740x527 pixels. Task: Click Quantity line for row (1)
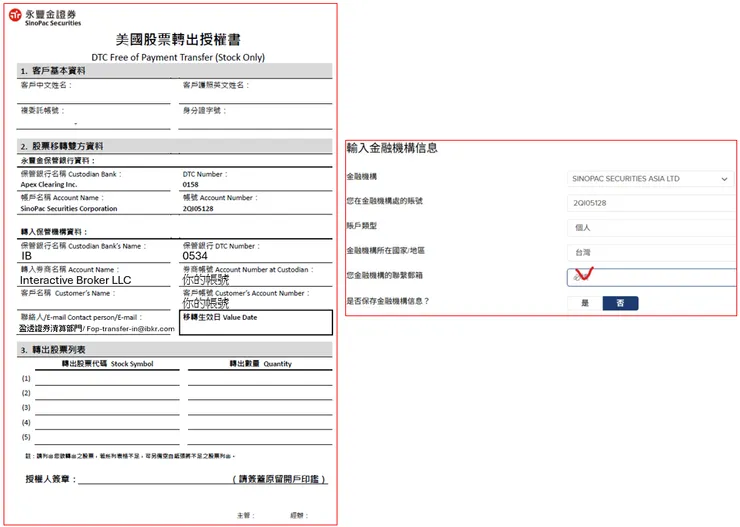point(260,379)
